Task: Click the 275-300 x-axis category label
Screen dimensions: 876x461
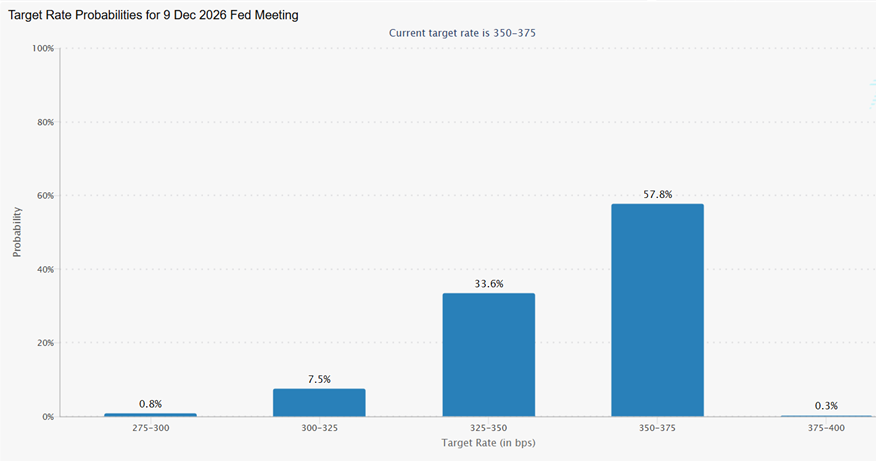Action: pyautogui.click(x=150, y=427)
